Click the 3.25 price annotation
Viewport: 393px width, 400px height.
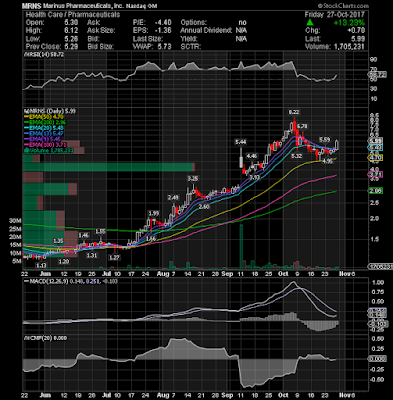(x=193, y=179)
